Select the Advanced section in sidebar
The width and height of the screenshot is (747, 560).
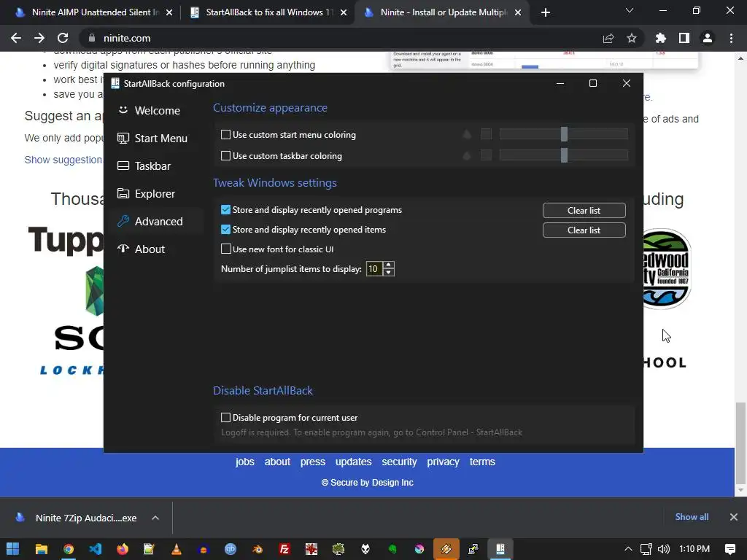click(x=156, y=222)
